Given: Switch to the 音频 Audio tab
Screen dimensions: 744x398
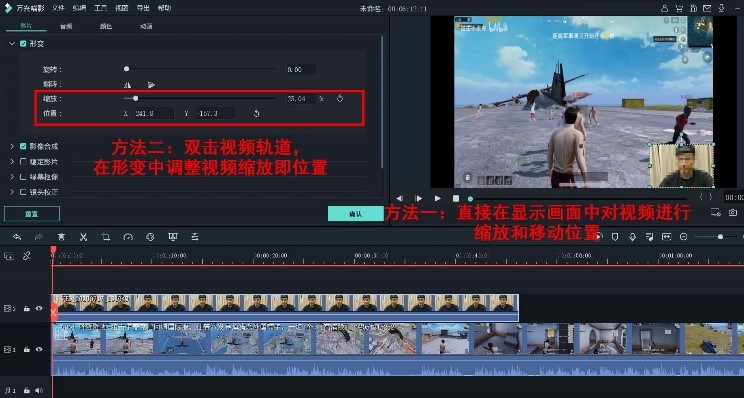Looking at the screenshot, I should 66,27.
